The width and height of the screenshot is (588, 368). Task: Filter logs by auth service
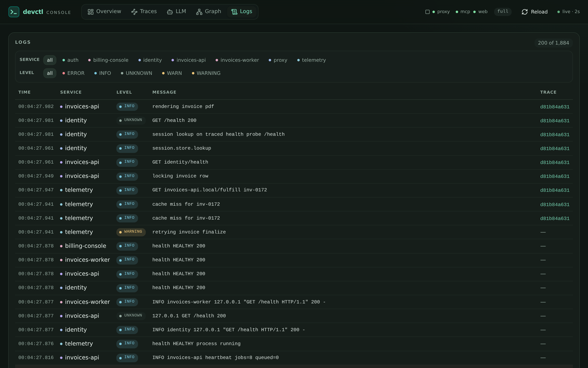coord(70,60)
